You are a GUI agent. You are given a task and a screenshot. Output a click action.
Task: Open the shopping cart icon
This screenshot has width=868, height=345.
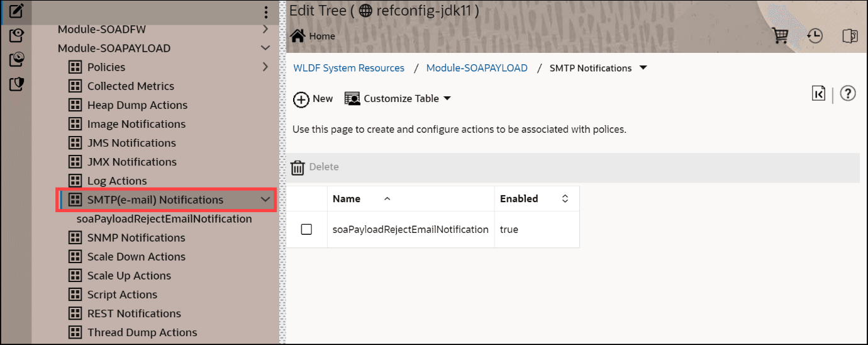pyautogui.click(x=781, y=36)
